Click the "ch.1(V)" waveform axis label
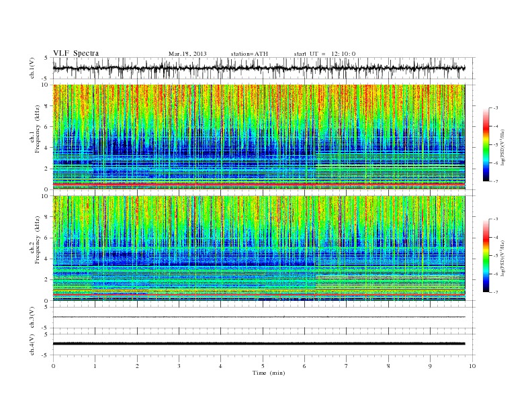The height and width of the screenshot is (411, 532). tap(32, 68)
